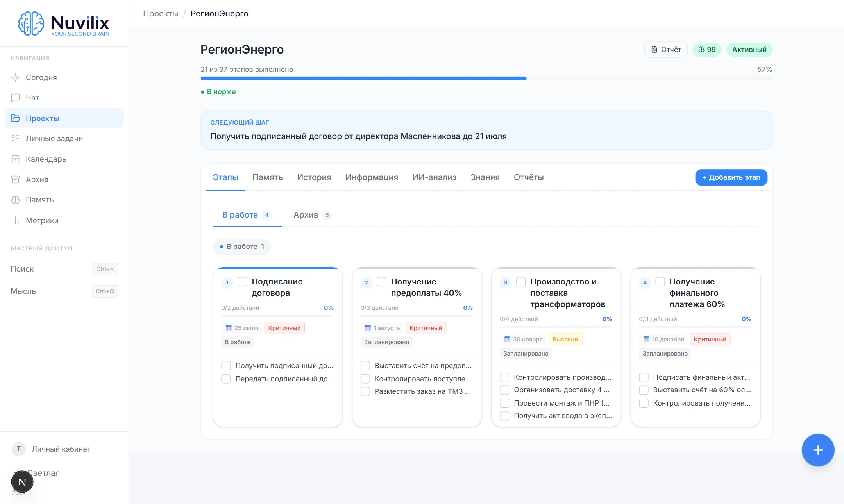Switch to Архив 5 stages sub-tab

click(x=313, y=215)
